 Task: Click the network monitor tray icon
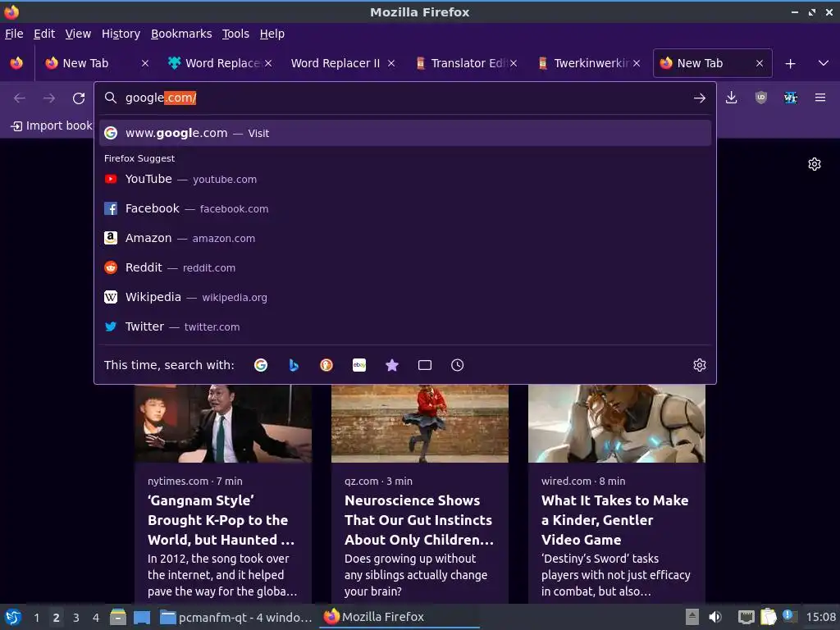click(746, 617)
